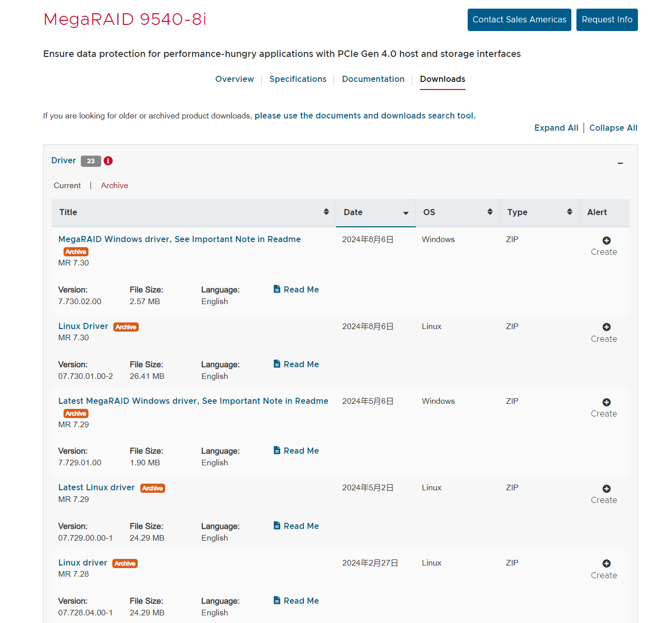This screenshot has height=623, width=672.
Task: Click the plus alert icon for MegaRAID Windows driver MR 7.30
Action: pos(606,241)
